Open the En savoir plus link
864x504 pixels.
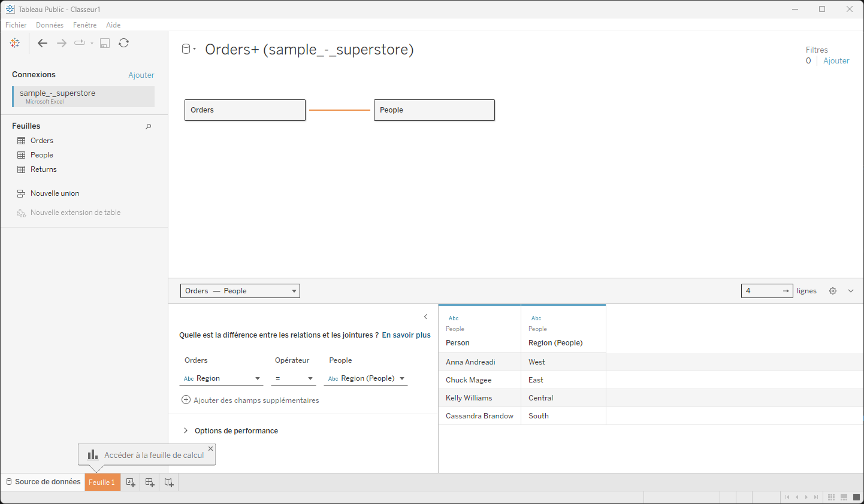406,335
